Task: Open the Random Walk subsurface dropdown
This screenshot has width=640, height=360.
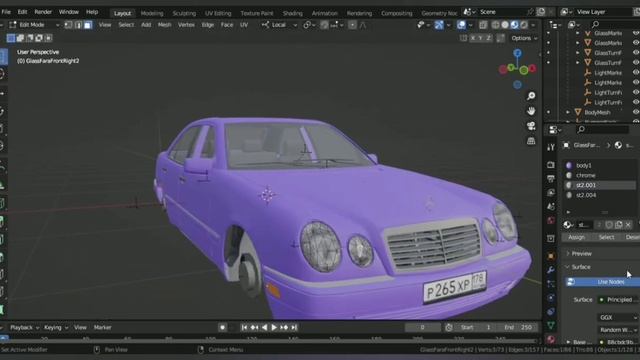Action: (x=618, y=329)
